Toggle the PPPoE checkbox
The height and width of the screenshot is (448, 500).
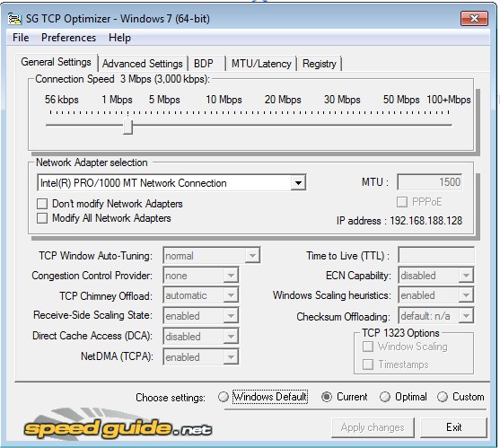pos(402,202)
